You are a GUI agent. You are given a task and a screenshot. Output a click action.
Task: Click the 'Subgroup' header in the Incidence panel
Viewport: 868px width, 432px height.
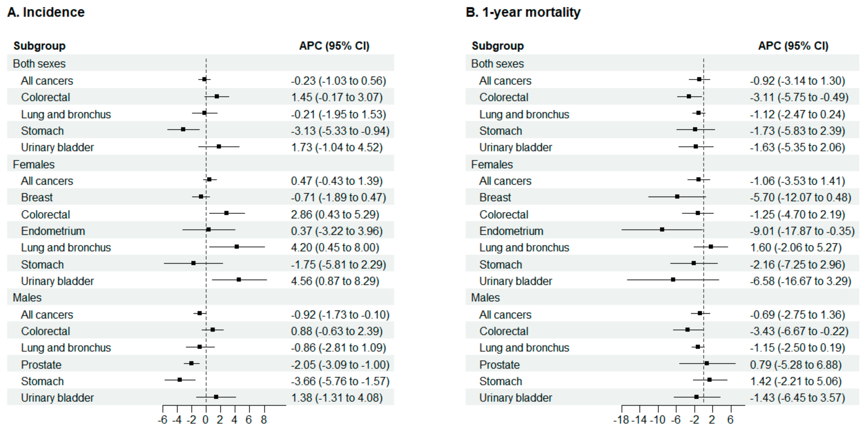coord(39,46)
